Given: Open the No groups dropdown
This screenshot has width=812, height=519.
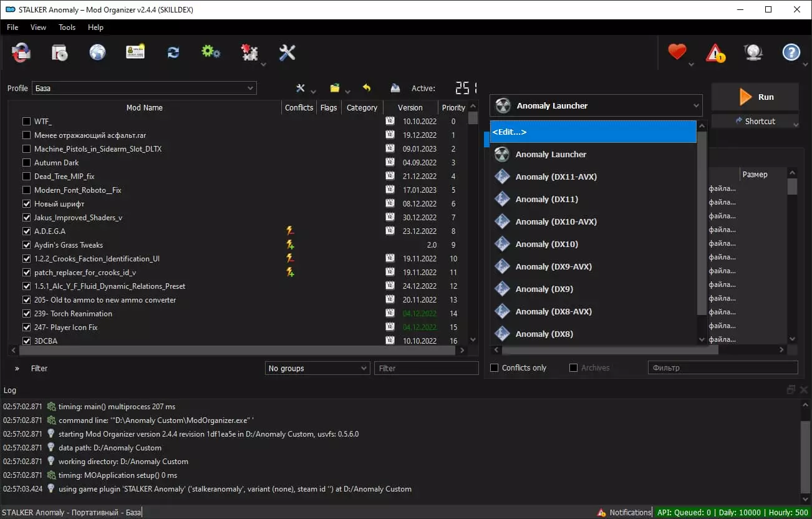Looking at the screenshot, I should click(x=317, y=369).
